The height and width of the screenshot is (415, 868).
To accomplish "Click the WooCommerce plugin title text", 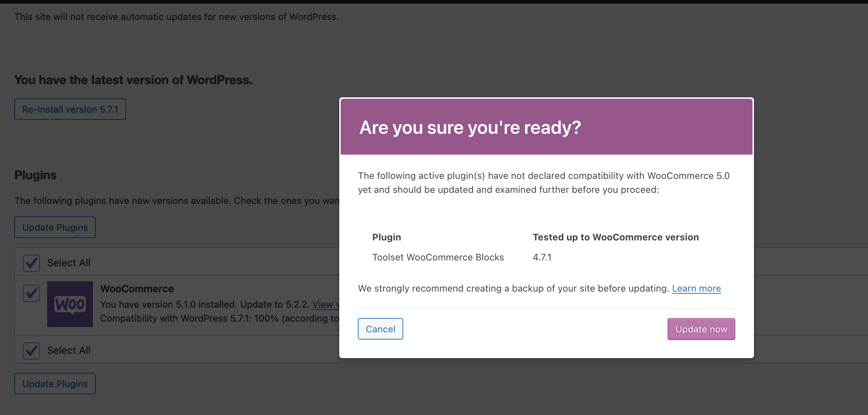I will pos(137,289).
